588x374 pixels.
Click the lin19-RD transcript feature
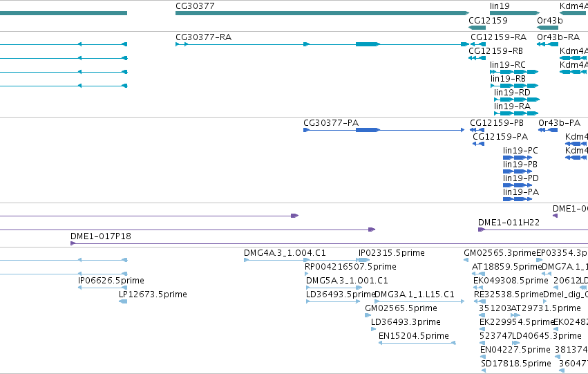tap(517, 100)
